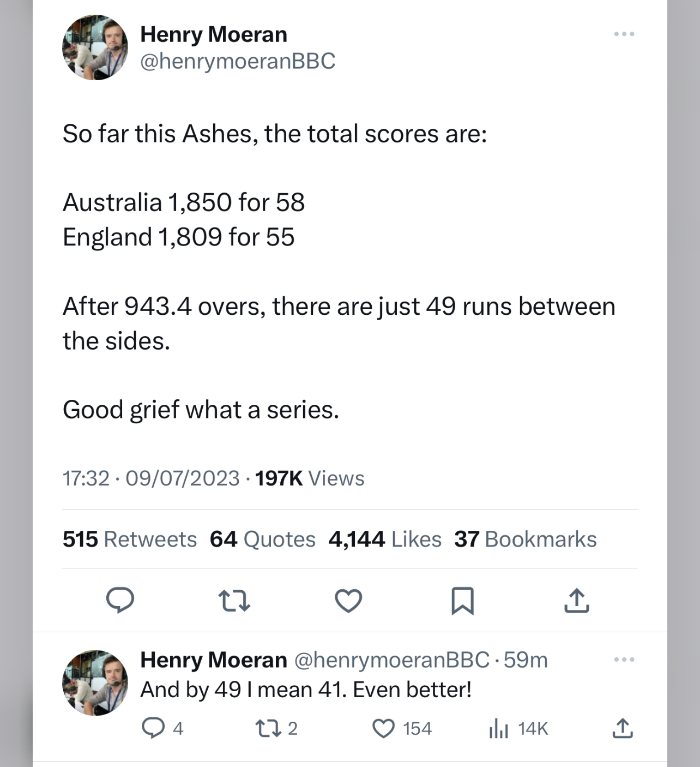700x767 pixels.
Task: View the 515 Retweets list
Action: pyautogui.click(x=129, y=539)
